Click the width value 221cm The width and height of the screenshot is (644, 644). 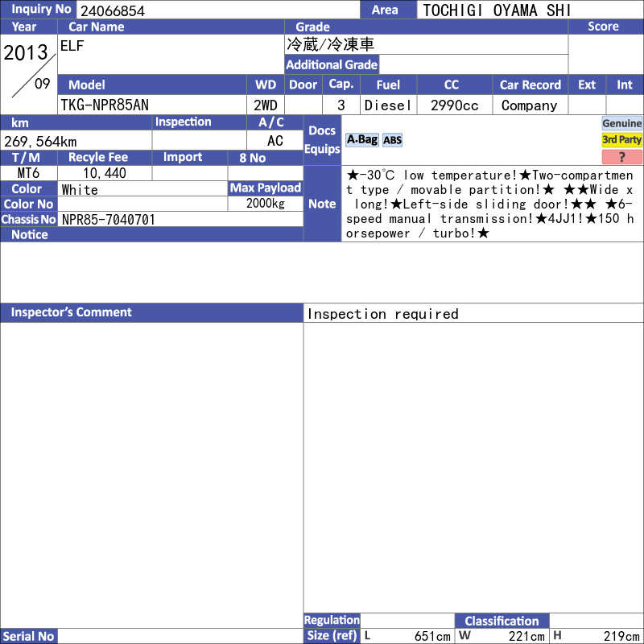[526, 636]
